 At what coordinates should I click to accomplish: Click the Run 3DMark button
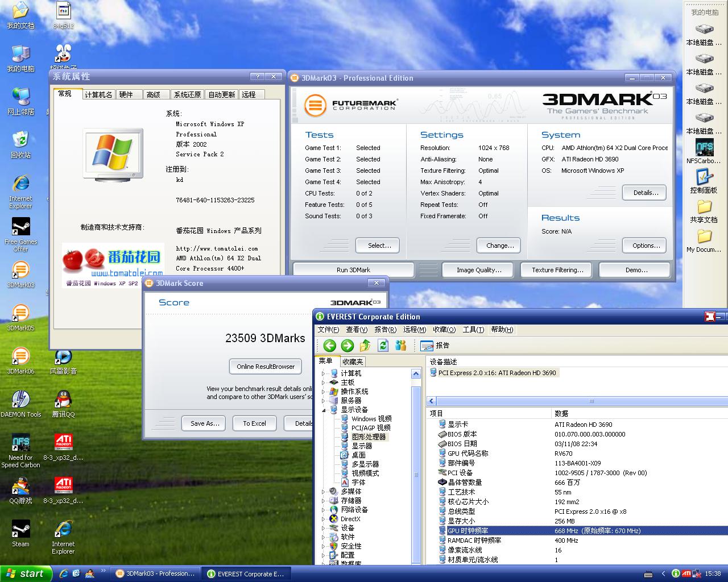click(353, 270)
